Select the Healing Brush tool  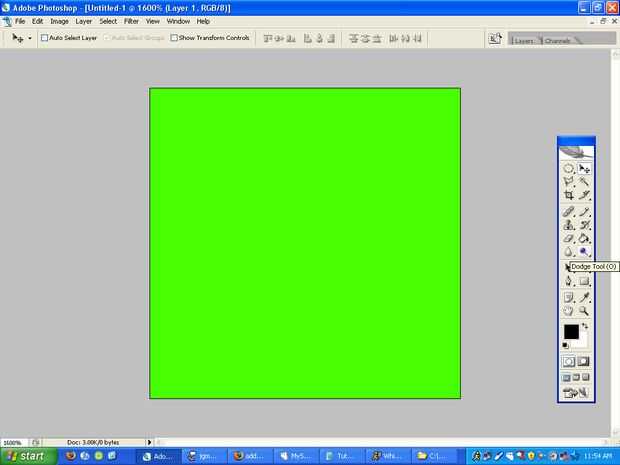tap(569, 212)
